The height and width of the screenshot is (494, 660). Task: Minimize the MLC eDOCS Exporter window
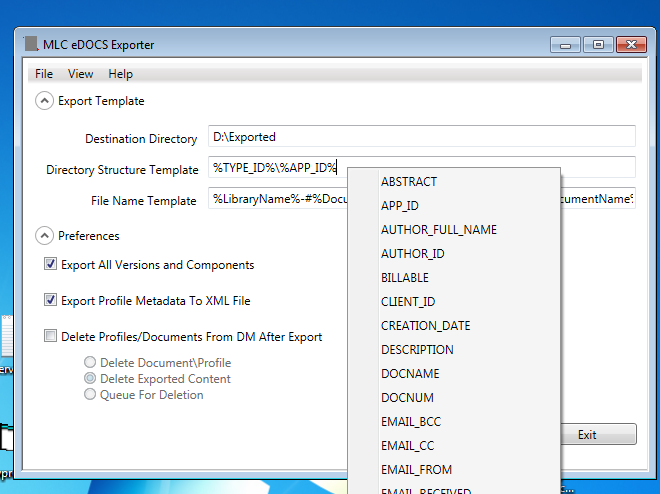point(565,45)
